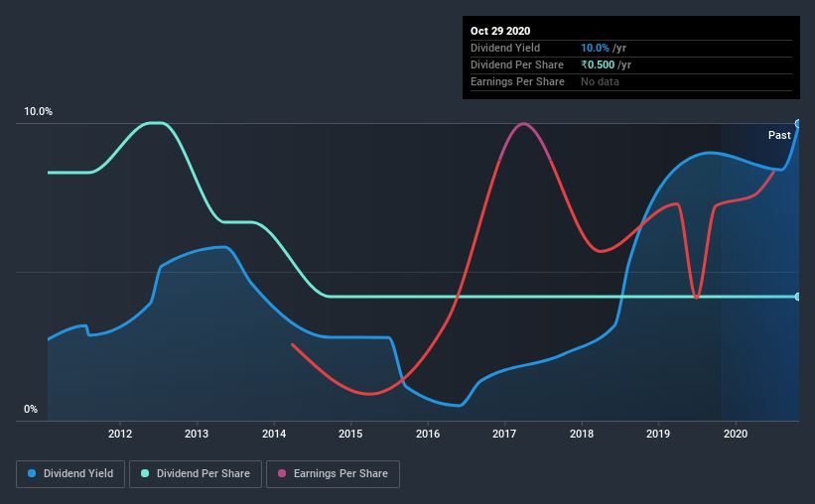Click the 2016 x-axis label
The image size is (815, 504).
coord(428,434)
